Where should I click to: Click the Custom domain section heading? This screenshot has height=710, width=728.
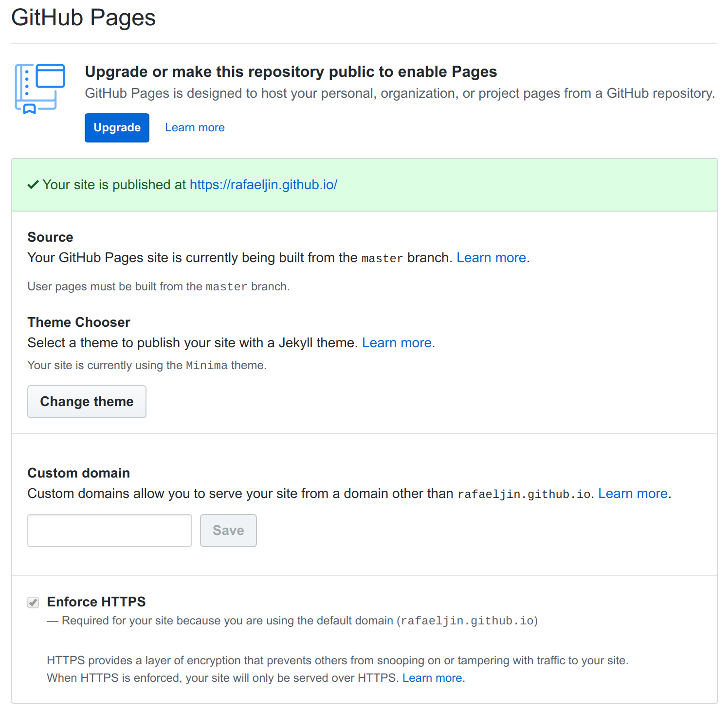point(79,473)
